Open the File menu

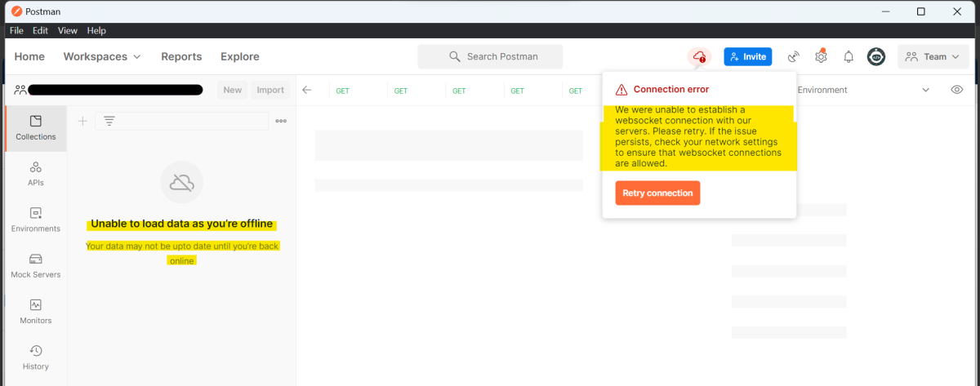click(x=16, y=30)
